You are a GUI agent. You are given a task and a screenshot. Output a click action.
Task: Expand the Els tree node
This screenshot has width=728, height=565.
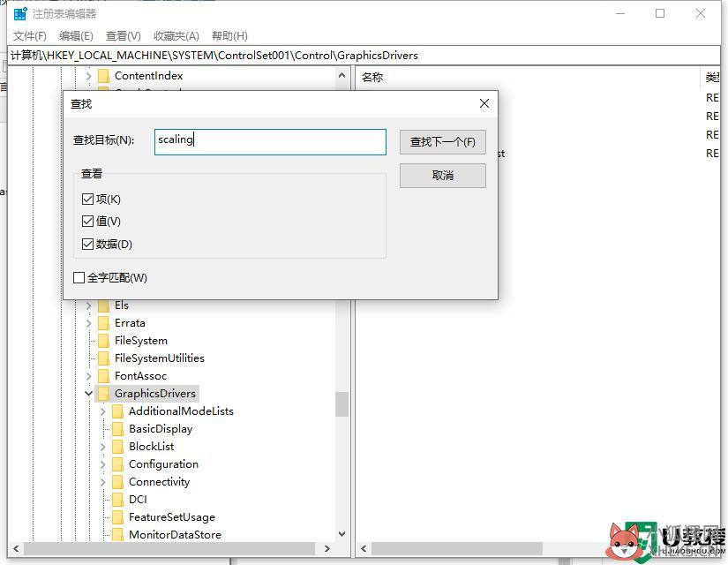pyautogui.click(x=88, y=305)
